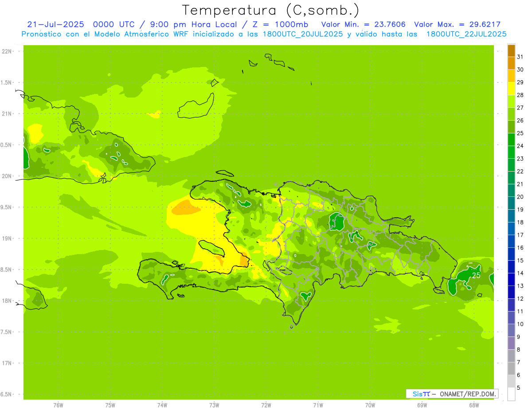The width and height of the screenshot is (532, 411).
Task: Click "Valor Min. = 23.7606" text
Action: click(x=363, y=25)
